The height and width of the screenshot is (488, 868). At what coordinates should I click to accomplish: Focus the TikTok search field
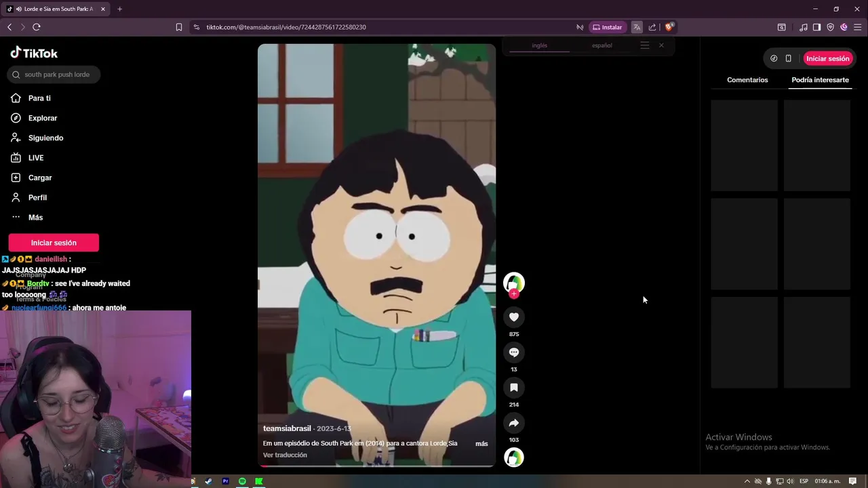[x=54, y=75]
